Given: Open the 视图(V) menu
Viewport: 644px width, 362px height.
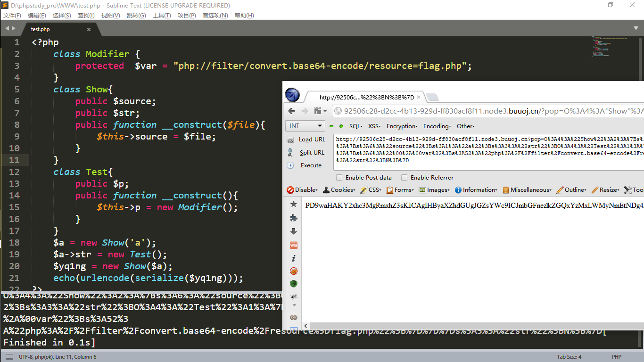Looking at the screenshot, I should click(x=110, y=16).
